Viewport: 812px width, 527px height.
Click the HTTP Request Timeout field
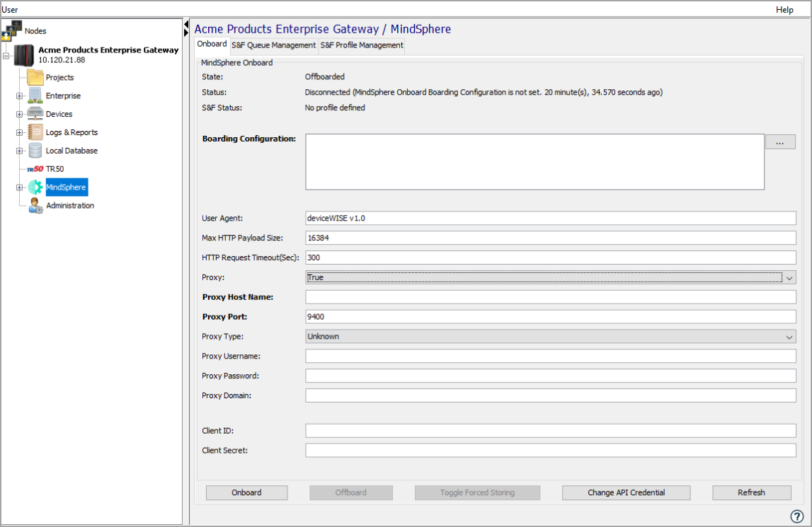click(x=551, y=257)
